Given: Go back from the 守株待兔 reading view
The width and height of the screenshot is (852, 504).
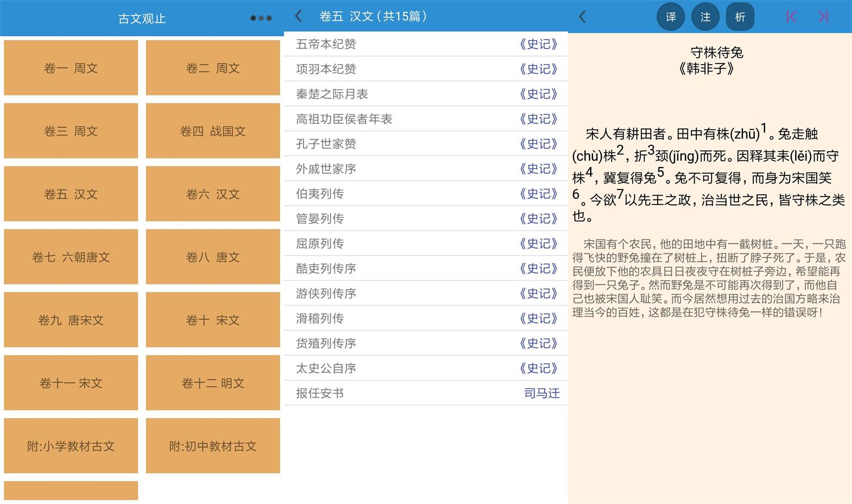Looking at the screenshot, I should tap(582, 16).
